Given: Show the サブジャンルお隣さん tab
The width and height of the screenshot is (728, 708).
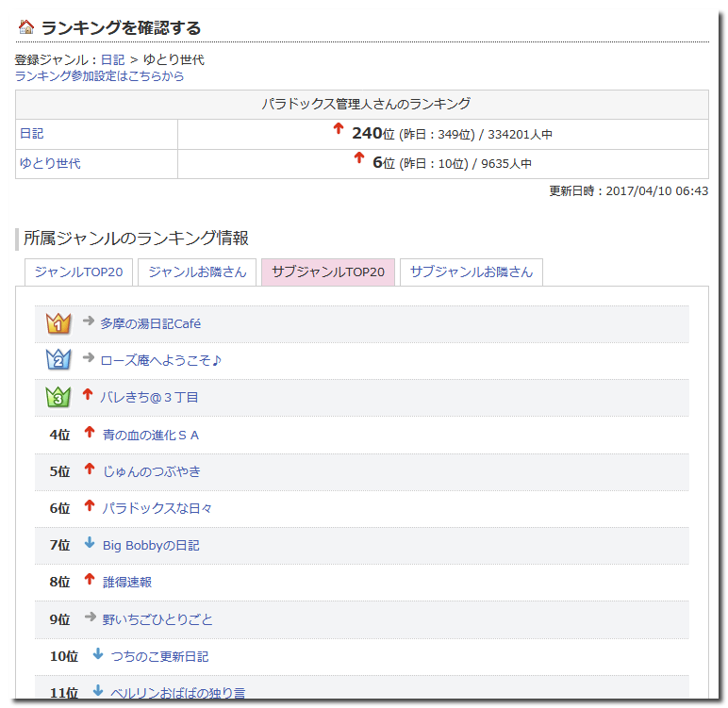Looking at the screenshot, I should 471,272.
